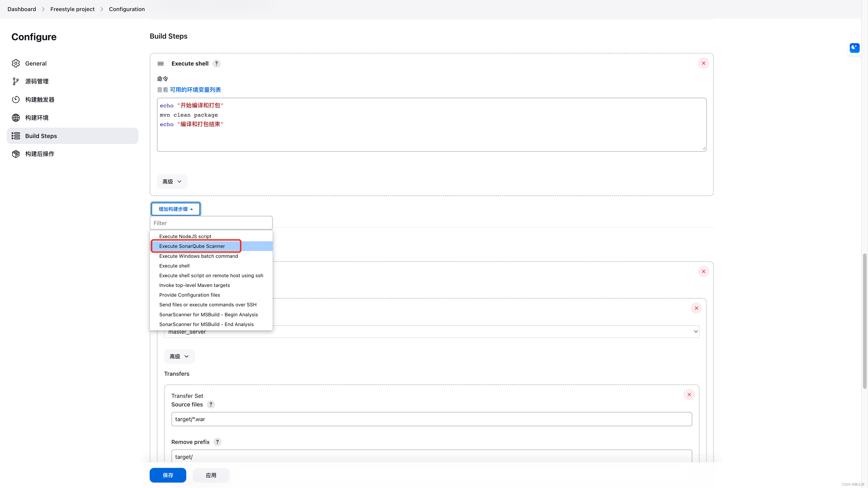The image size is (868, 488).
Task: Click the Build Steps menu icon
Action: pos(16,136)
